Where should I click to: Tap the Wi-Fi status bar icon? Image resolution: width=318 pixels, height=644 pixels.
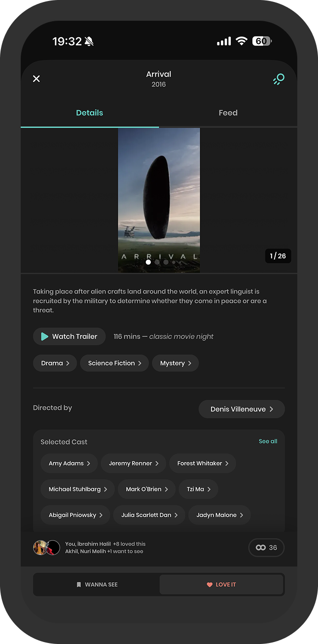241,41
